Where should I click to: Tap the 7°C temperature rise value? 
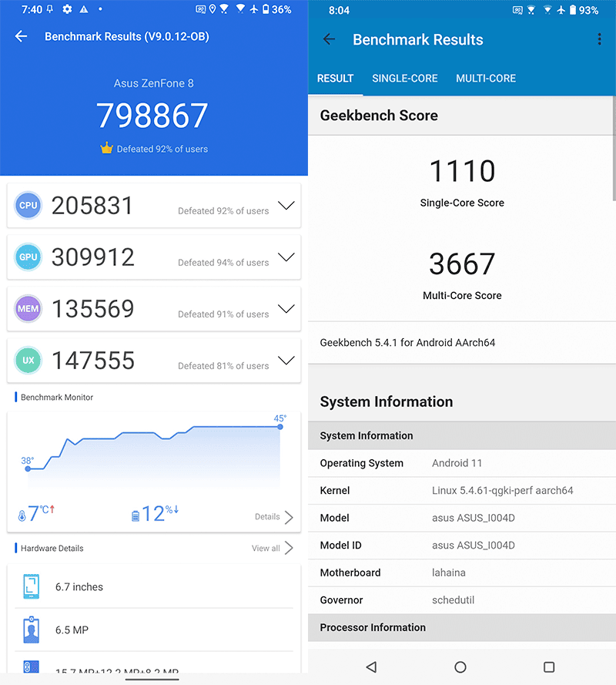click(x=41, y=514)
